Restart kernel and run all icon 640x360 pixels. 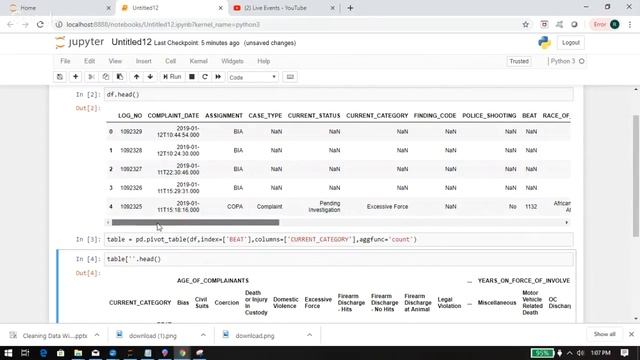[218, 77]
